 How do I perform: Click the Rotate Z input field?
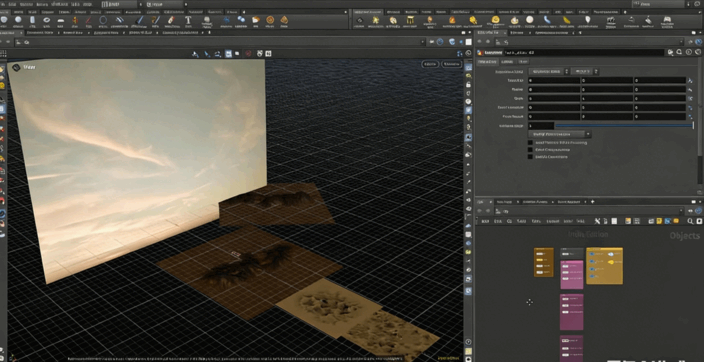click(659, 89)
